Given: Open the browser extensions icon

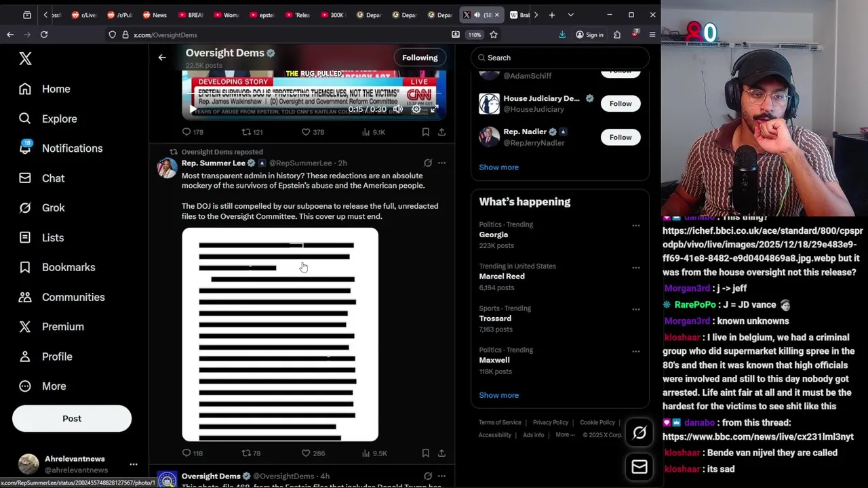Looking at the screenshot, I should tap(617, 35).
